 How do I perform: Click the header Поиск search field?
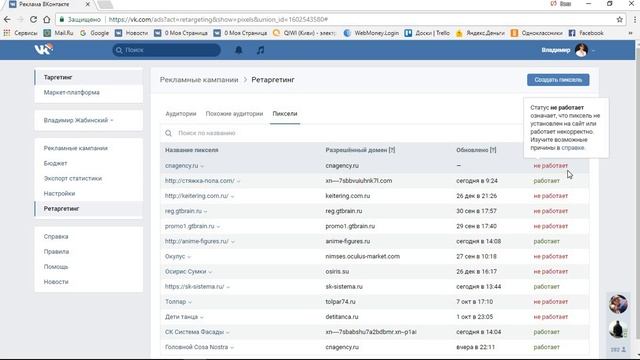(x=167, y=50)
